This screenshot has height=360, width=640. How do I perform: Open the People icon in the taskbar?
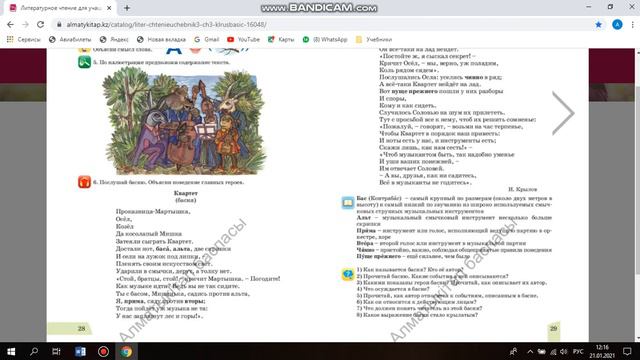(x=513, y=351)
